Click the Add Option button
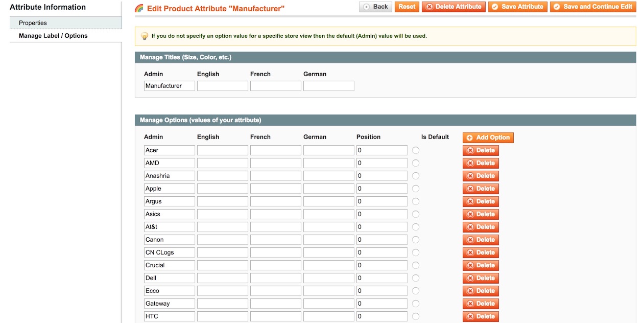Viewport: 644px width, 323px height. tap(488, 137)
